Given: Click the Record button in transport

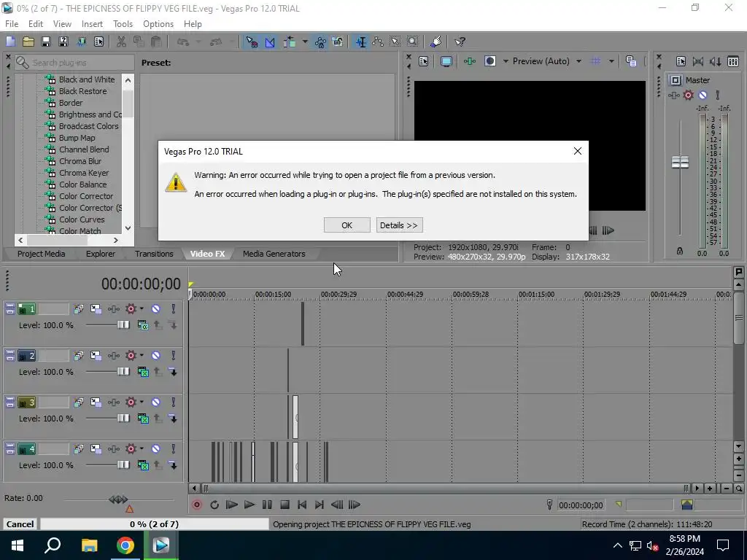Looking at the screenshot, I should coord(197,505).
